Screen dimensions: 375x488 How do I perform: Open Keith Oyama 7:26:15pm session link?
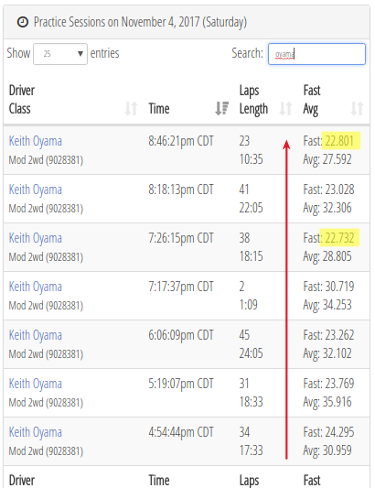(x=35, y=238)
